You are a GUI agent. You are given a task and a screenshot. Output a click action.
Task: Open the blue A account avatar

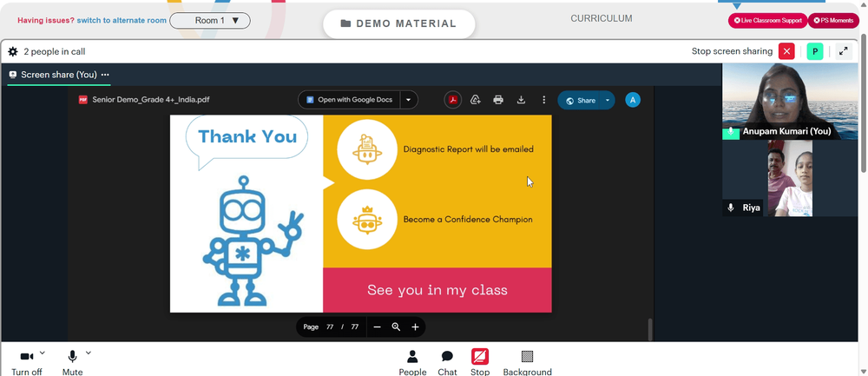(633, 100)
